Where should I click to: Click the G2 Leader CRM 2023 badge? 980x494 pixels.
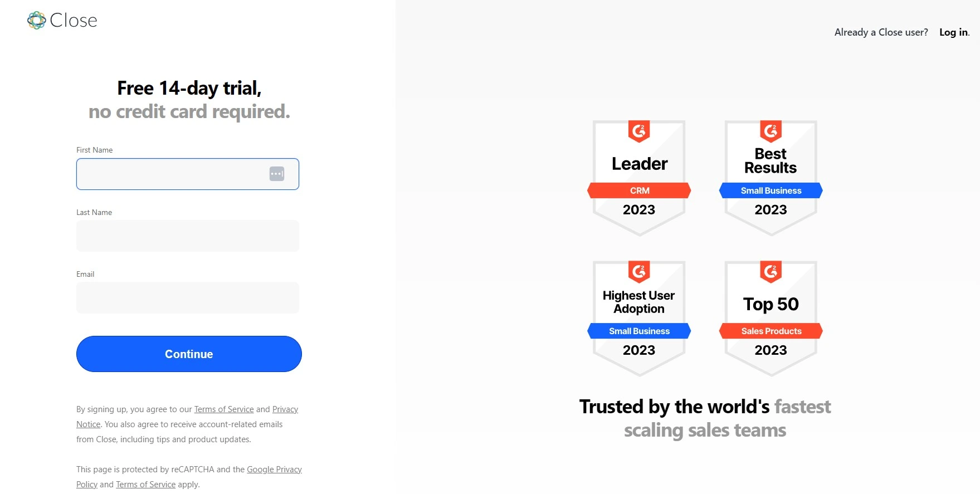click(639, 178)
